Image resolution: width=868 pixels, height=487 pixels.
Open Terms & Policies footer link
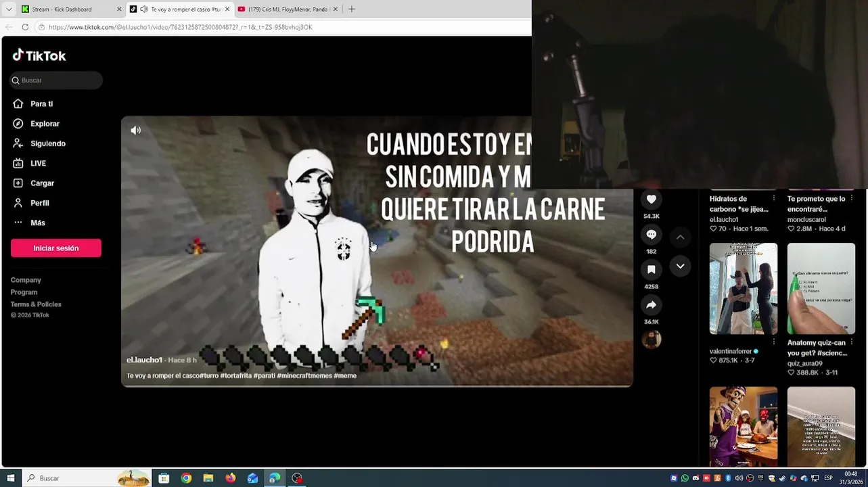36,304
